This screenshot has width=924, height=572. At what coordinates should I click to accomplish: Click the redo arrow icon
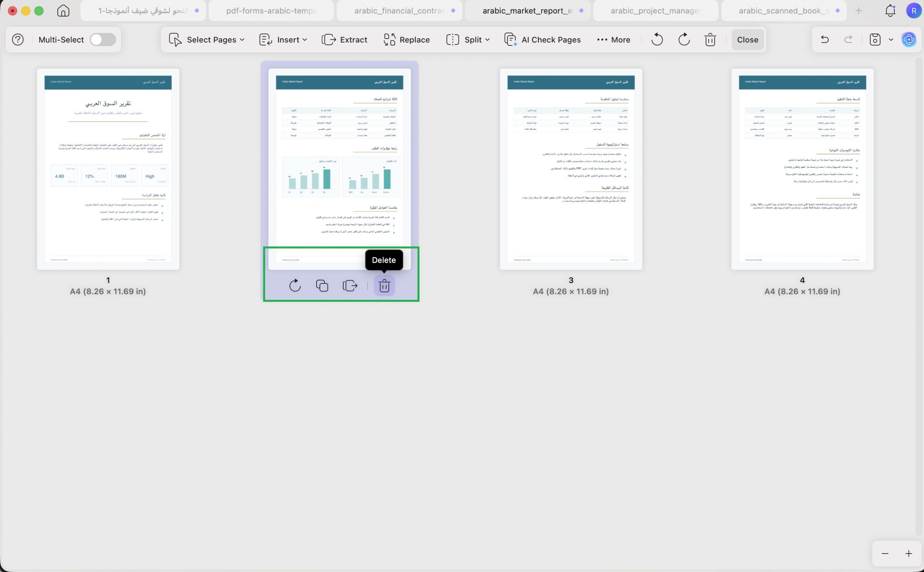[x=848, y=39]
